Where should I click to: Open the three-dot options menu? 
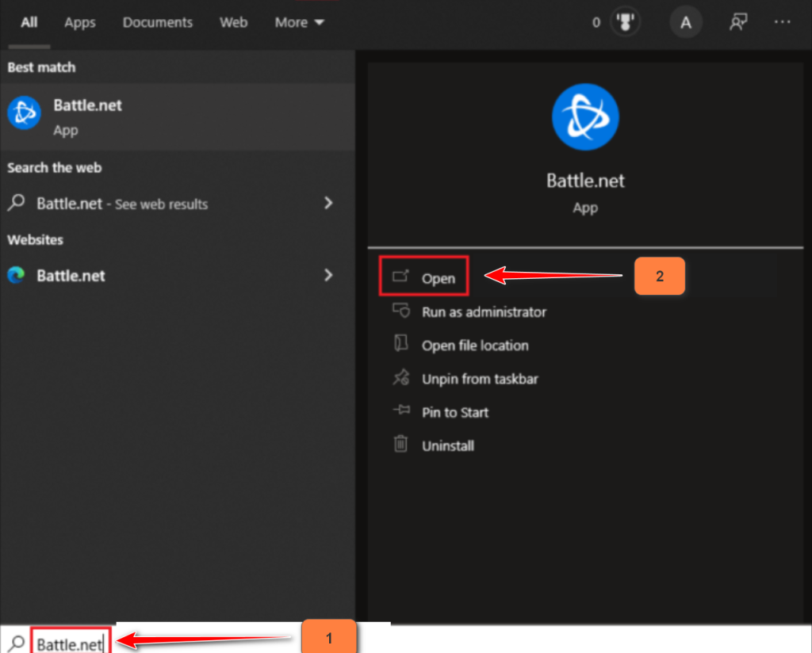point(782,21)
